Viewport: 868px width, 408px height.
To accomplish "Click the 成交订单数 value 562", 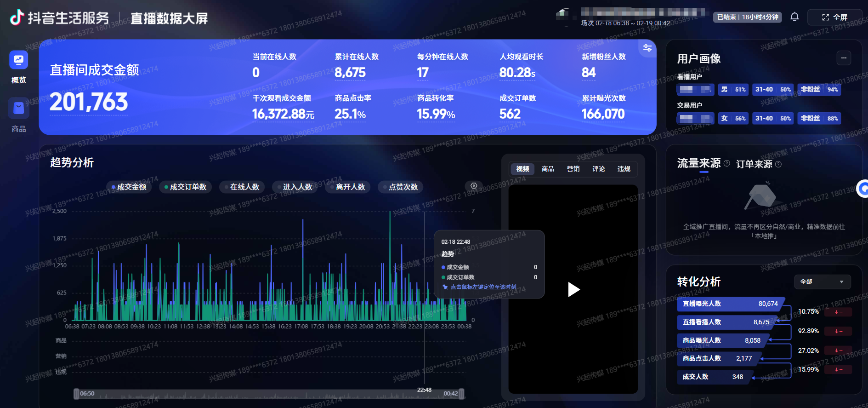I will (510, 114).
